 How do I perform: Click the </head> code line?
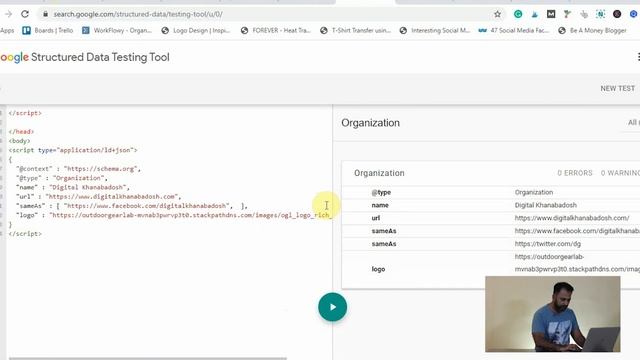tap(21, 131)
